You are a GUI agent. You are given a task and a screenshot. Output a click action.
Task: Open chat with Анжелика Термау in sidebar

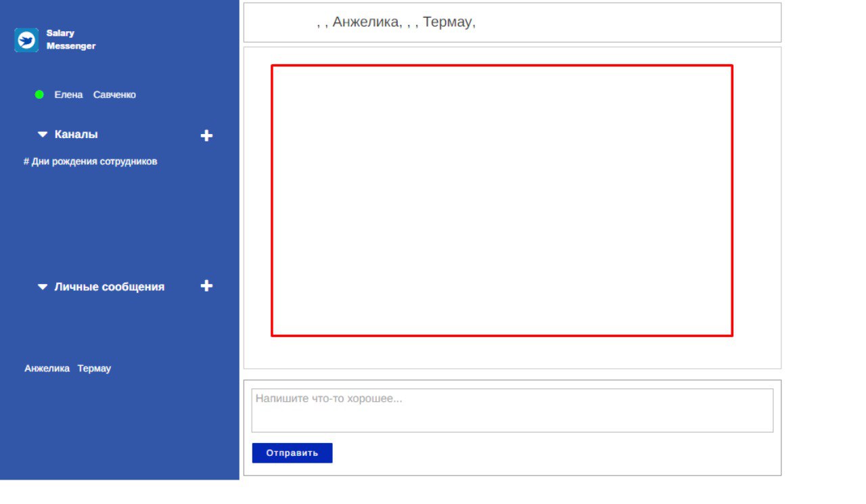pyautogui.click(x=68, y=369)
